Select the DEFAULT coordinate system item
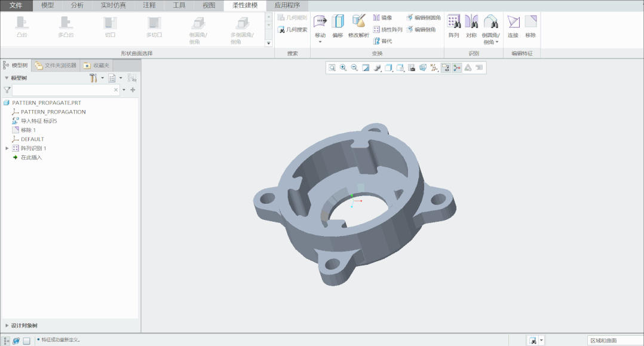644x346 pixels. (32, 139)
